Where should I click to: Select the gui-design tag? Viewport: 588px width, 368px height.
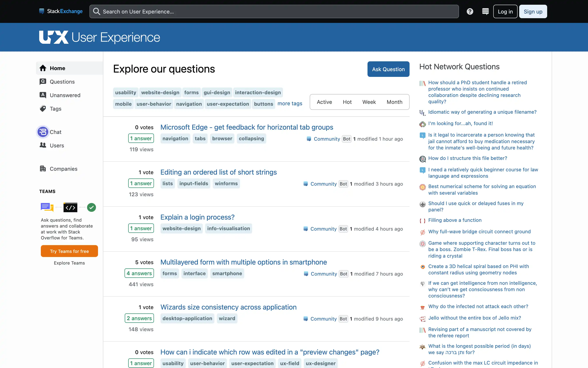click(x=217, y=92)
